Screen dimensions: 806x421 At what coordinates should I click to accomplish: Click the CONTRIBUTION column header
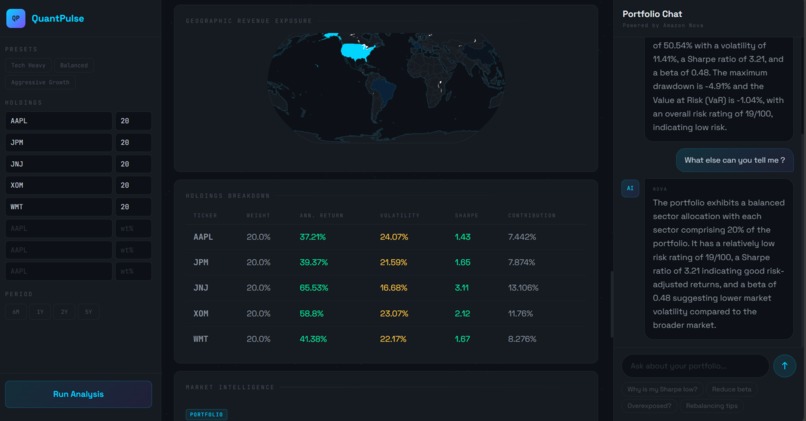532,215
